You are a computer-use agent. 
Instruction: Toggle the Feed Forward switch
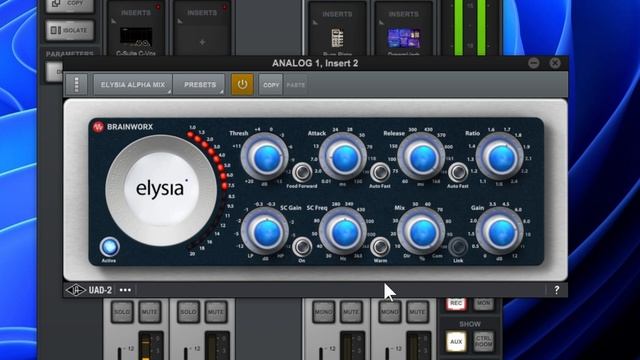click(302, 172)
